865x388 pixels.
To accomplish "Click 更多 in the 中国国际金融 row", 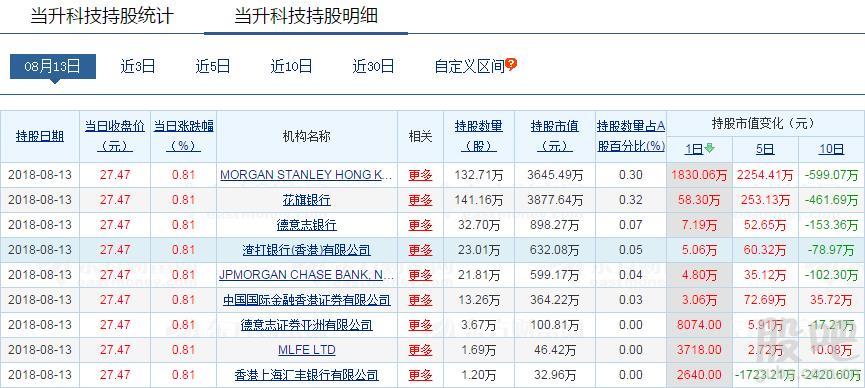I will pos(420,300).
